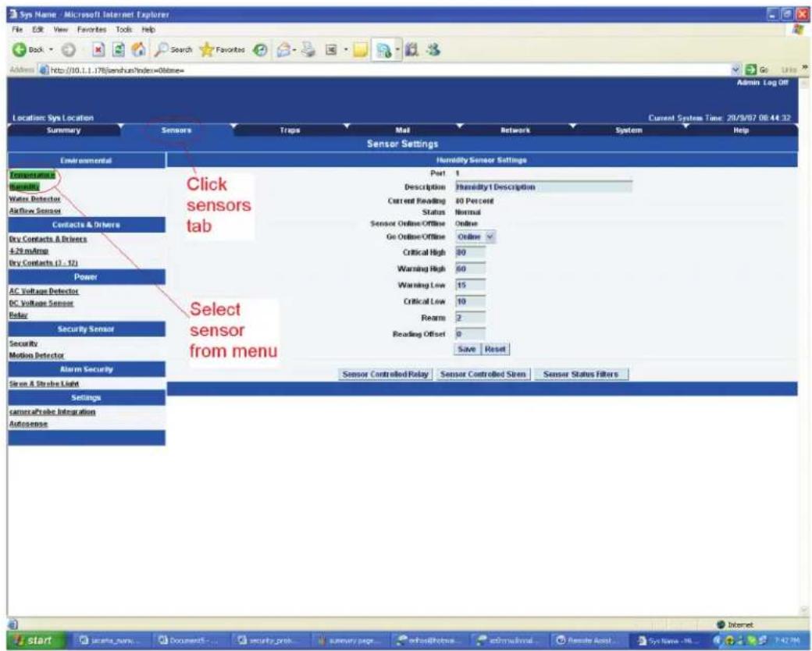
Task: Click the Critical Low input field
Action: (470, 301)
